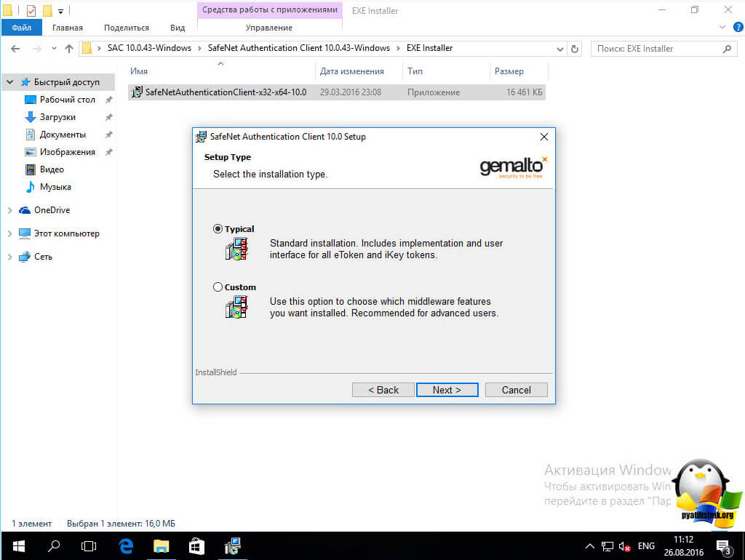This screenshot has width=745, height=560.
Task: Expand the Сеть tree node
Action: pos(9,257)
